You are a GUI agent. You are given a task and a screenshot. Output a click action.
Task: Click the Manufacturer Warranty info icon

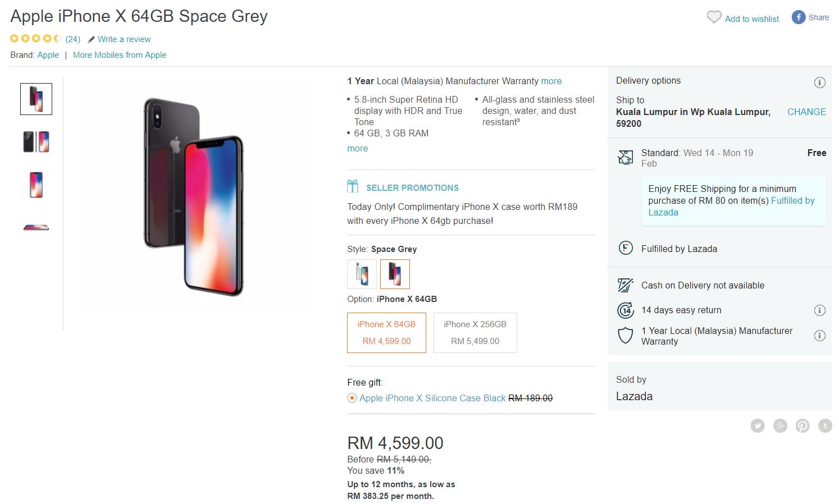[819, 336]
